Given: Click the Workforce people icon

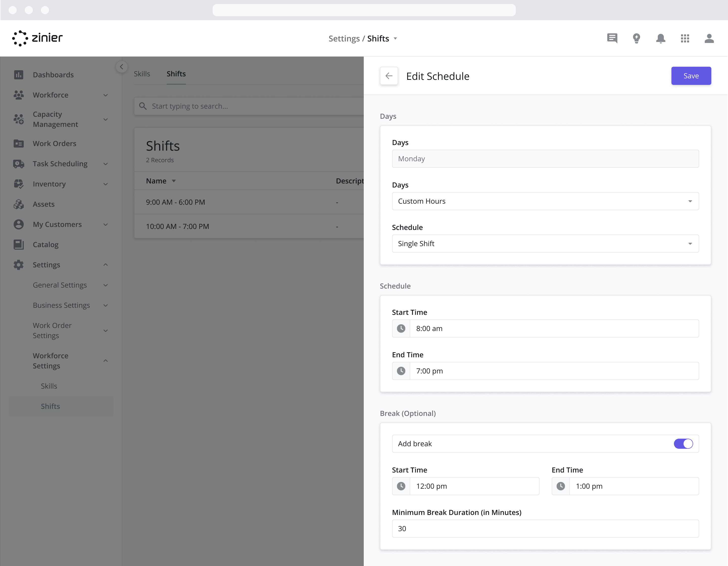Looking at the screenshot, I should [19, 95].
